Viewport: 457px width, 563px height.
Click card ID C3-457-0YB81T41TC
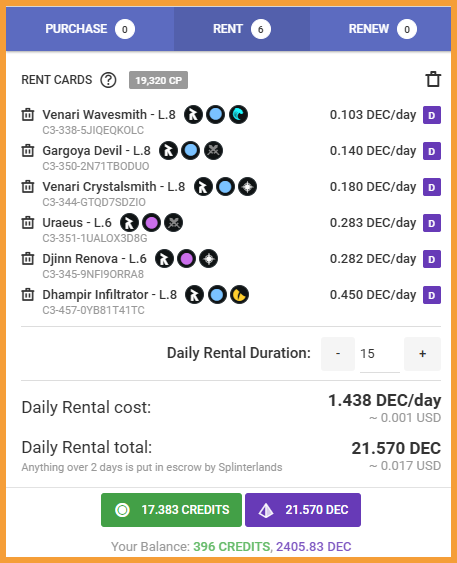tap(93, 310)
